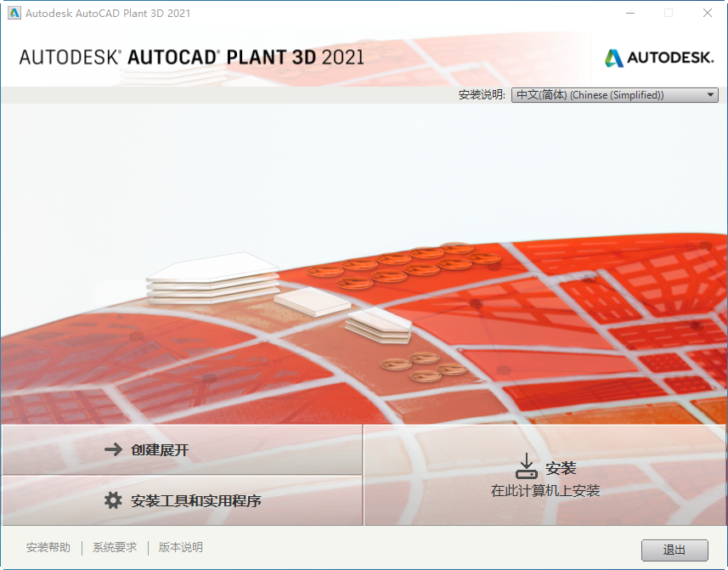Open the 版本说明 link
Viewport: 728px width, 570px height.
[x=181, y=547]
